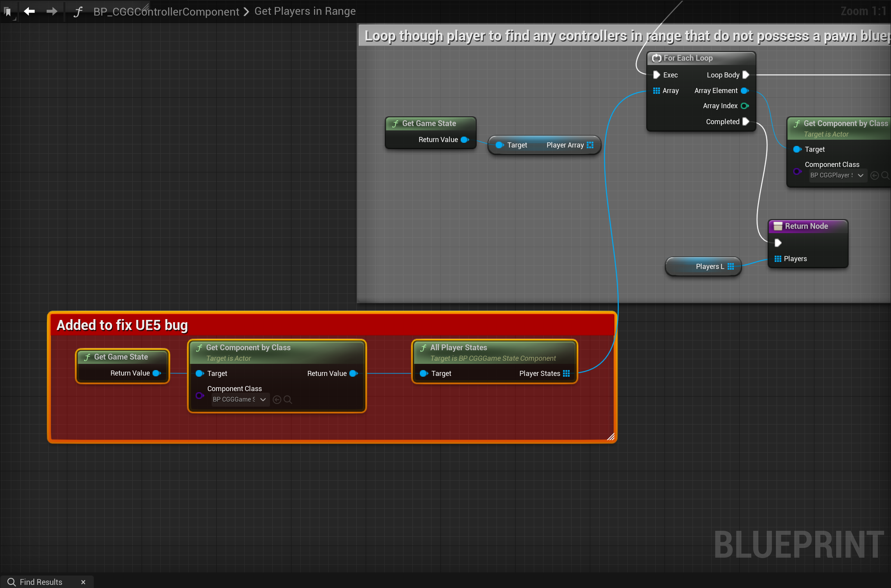Click the Return Node header icon

tap(778, 226)
